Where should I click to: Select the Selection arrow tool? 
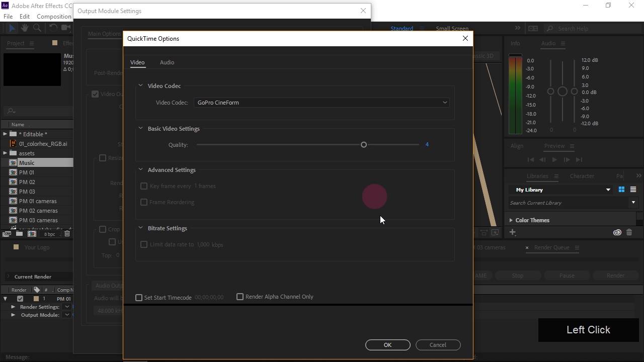pyautogui.click(x=12, y=28)
